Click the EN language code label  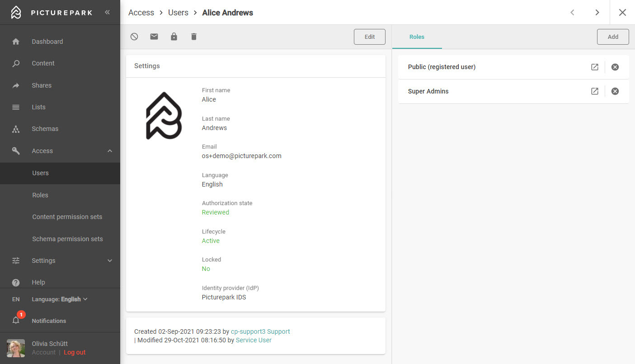point(16,299)
